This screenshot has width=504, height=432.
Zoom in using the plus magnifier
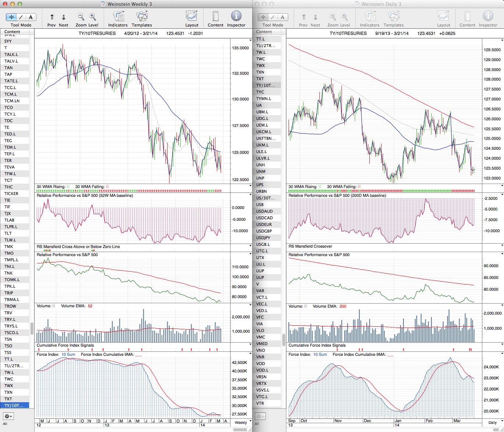click(x=93, y=17)
